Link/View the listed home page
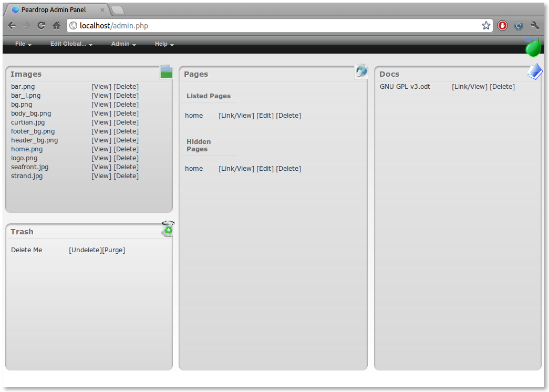The height and width of the screenshot is (392, 549). (x=236, y=115)
